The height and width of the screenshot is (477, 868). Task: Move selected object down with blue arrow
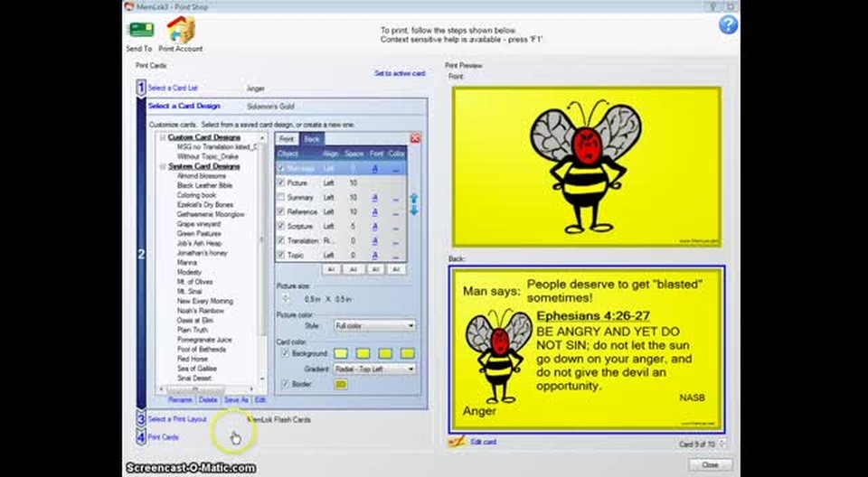pos(414,210)
